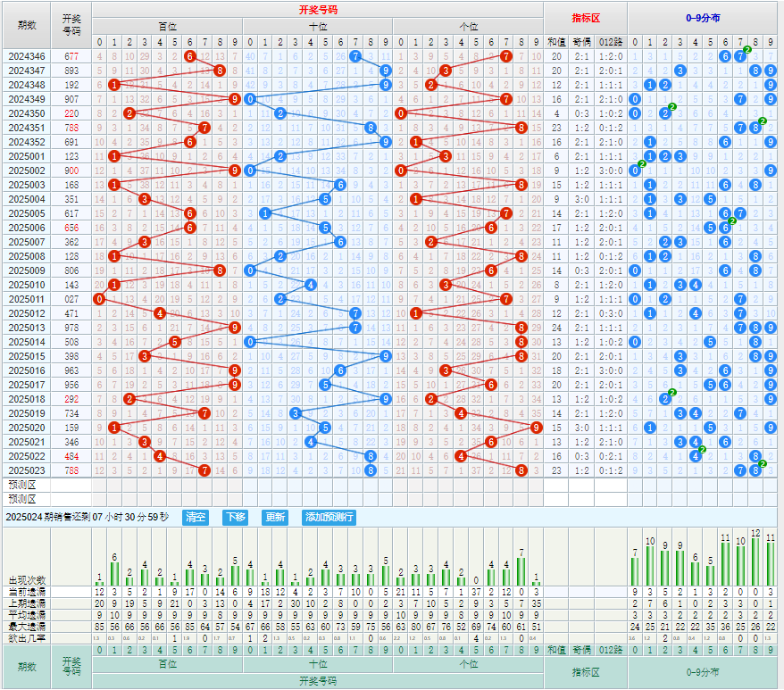Click the issue number 2025010 cell
Screen dimensions: 784x690
click(26, 285)
